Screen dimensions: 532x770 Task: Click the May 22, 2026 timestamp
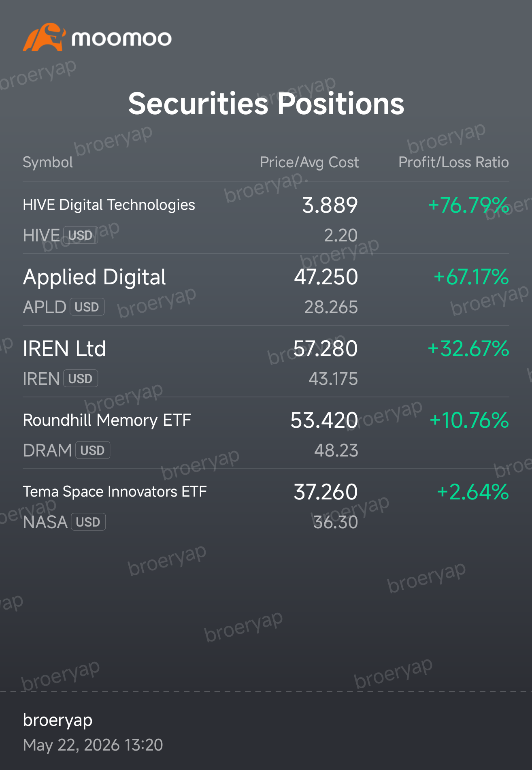click(x=93, y=745)
